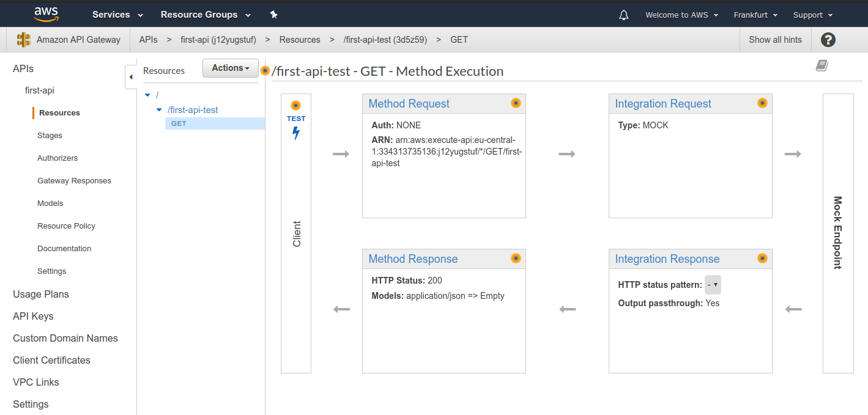Click the Mock Endpoint box label
Screen dimensions: 868x415
pyautogui.click(x=838, y=233)
